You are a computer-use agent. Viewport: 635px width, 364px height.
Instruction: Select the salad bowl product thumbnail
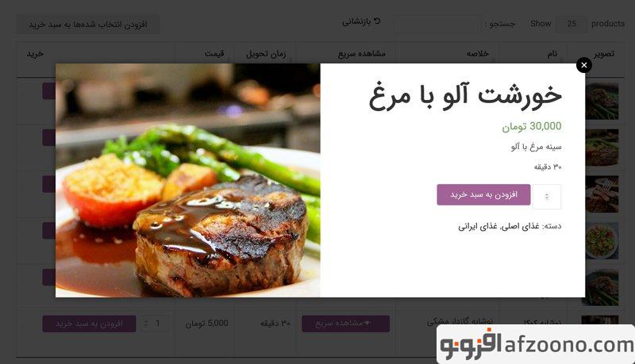coord(602,240)
